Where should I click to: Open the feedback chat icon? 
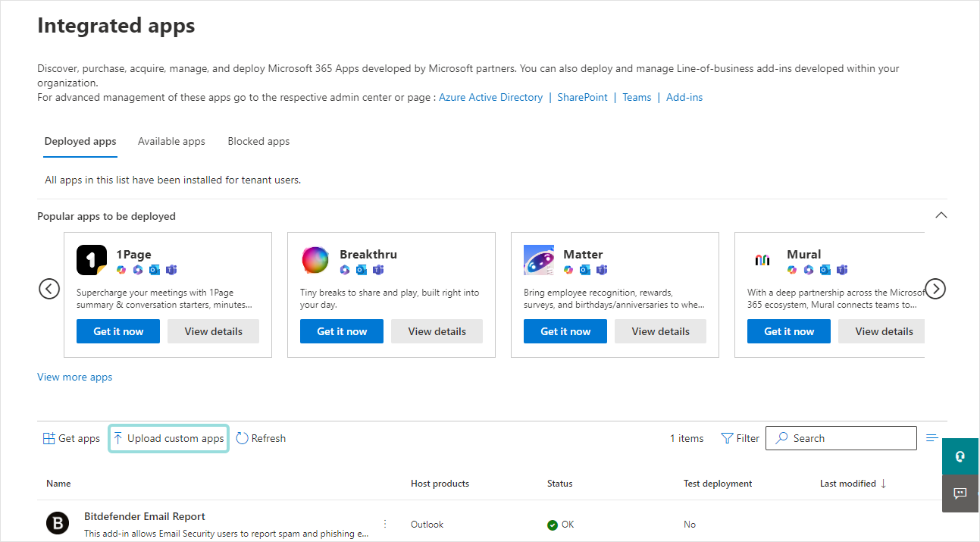coord(960,493)
